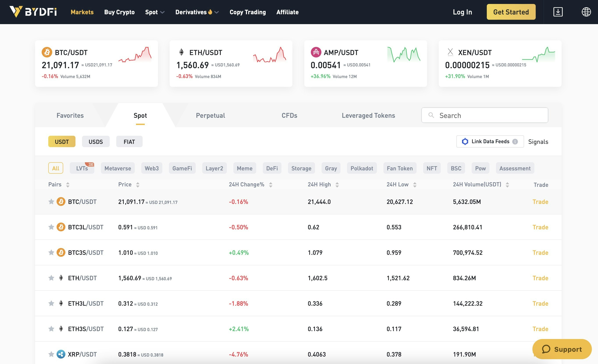Open the globe language selector
598x364 pixels.
coord(586,12)
